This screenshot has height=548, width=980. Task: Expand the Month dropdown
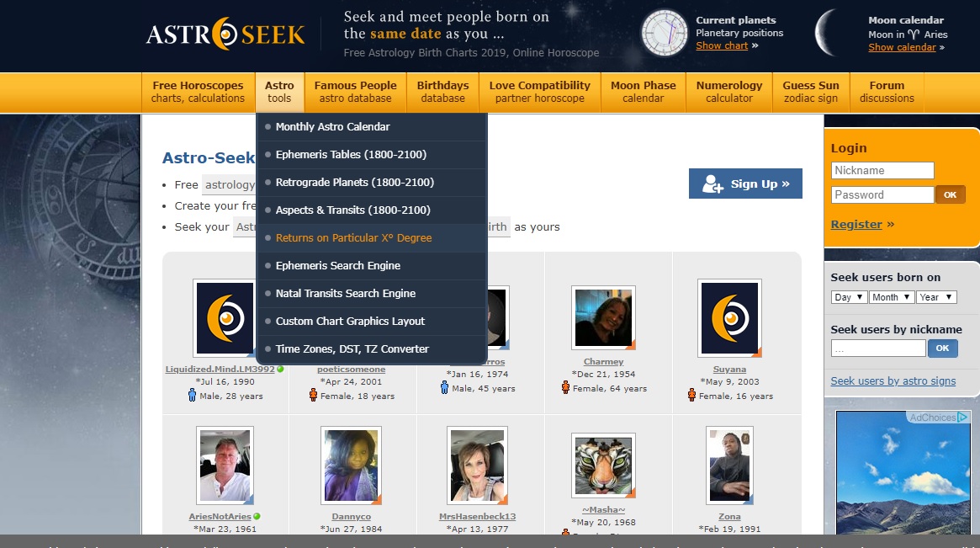(x=891, y=297)
